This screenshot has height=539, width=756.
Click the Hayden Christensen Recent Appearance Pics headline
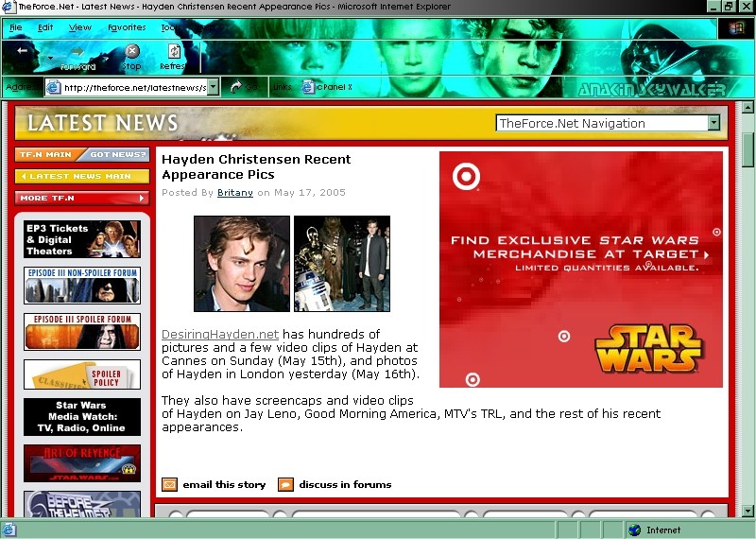point(256,166)
